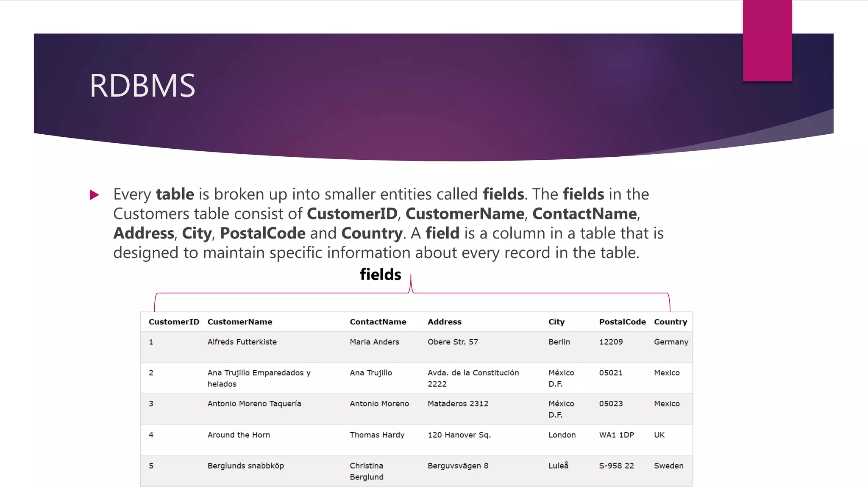Click the Address column header
Viewport: 868px width, 488px height.
445,322
